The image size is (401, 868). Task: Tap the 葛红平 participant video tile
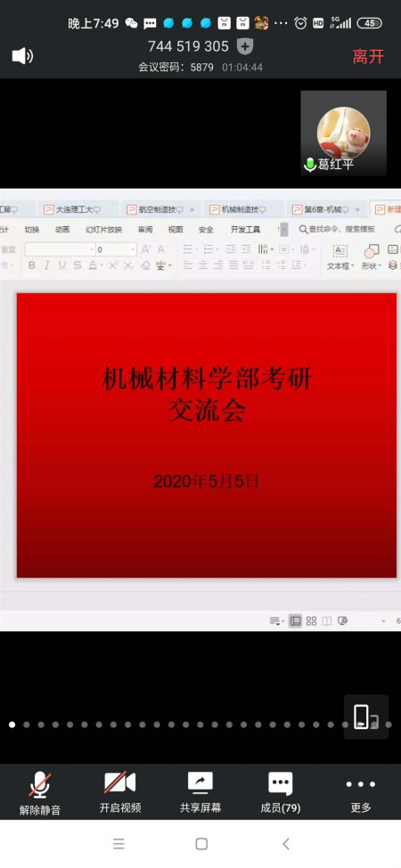[343, 134]
